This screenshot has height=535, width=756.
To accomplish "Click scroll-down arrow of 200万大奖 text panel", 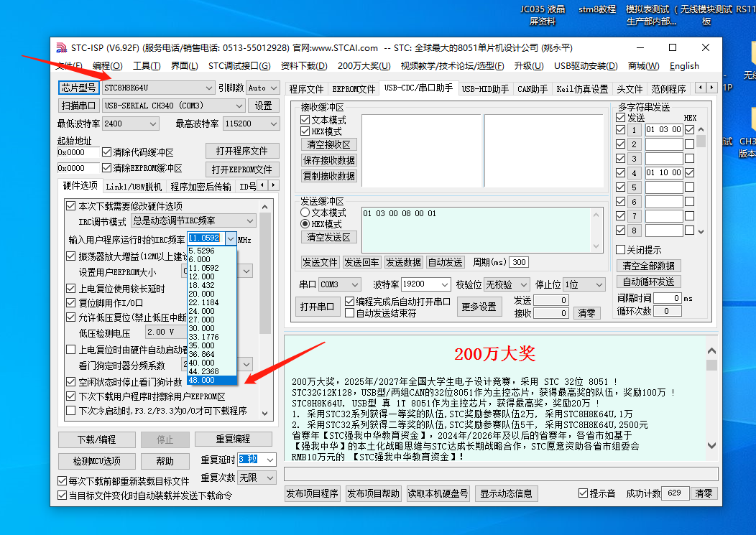I will [x=711, y=445].
